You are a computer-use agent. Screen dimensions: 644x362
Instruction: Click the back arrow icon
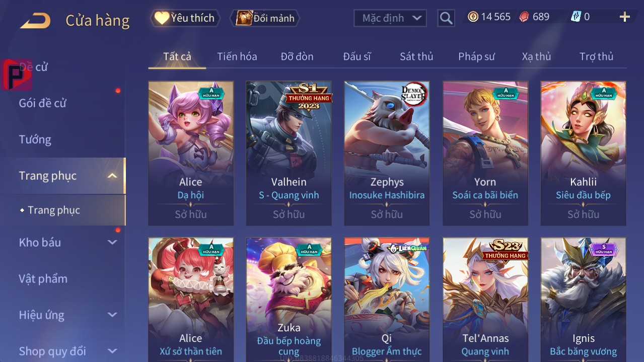35,21
